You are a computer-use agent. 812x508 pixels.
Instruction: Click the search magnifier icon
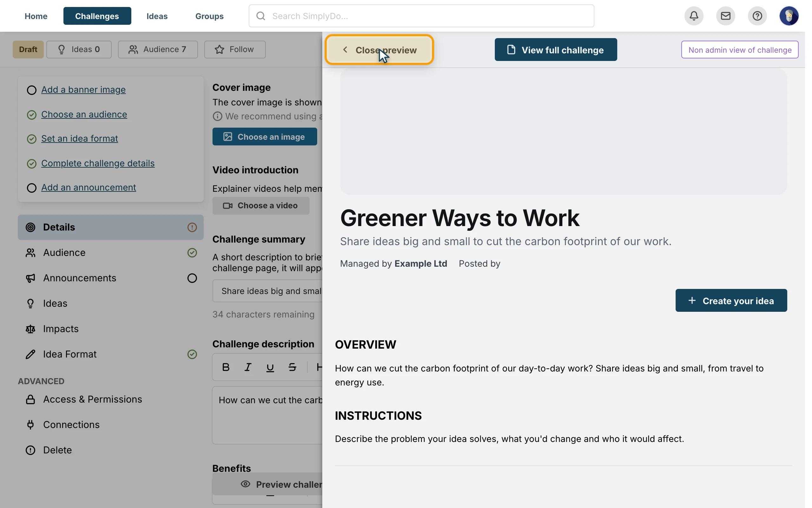tap(261, 16)
